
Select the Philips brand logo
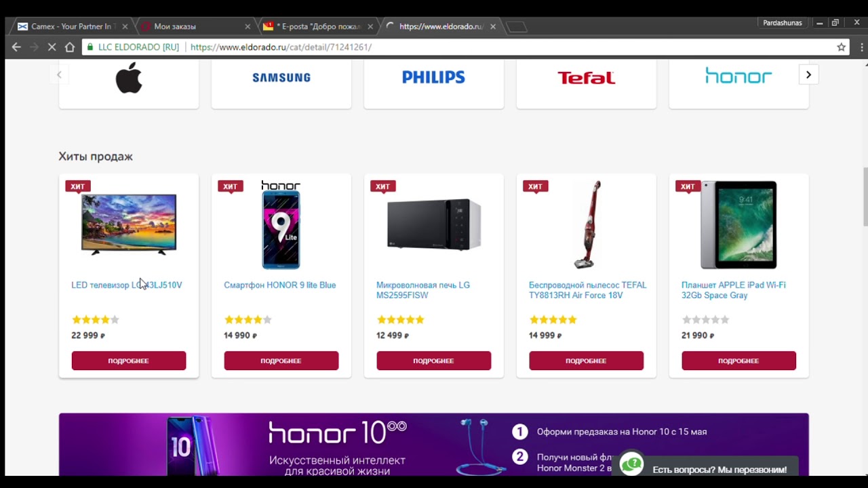[x=433, y=77]
